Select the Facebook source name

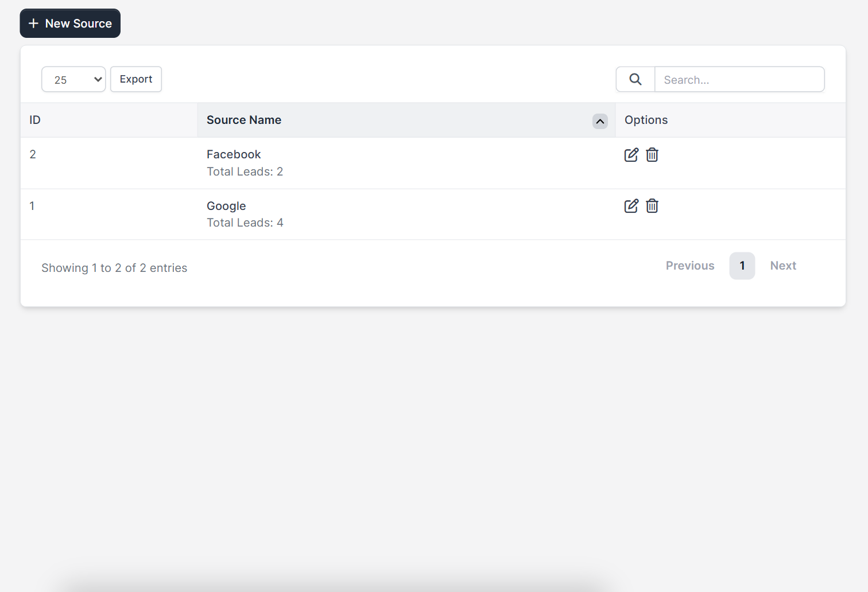pos(234,154)
